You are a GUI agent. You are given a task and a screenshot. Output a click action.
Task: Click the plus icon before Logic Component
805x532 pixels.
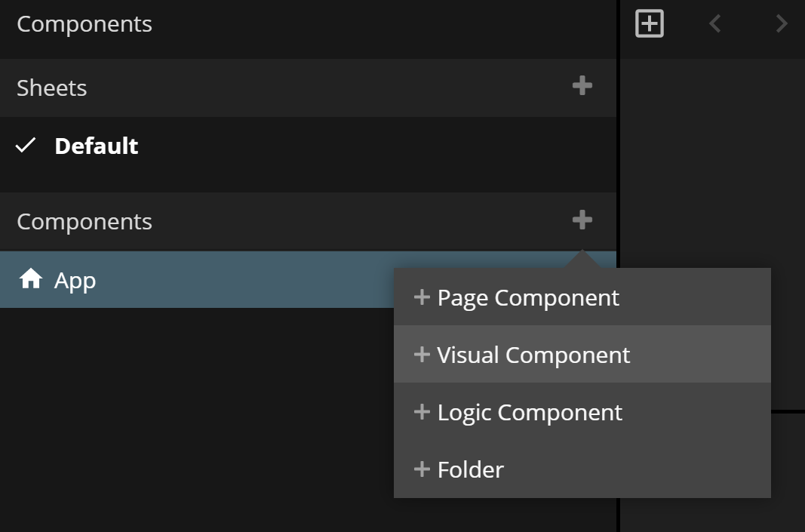pos(422,412)
